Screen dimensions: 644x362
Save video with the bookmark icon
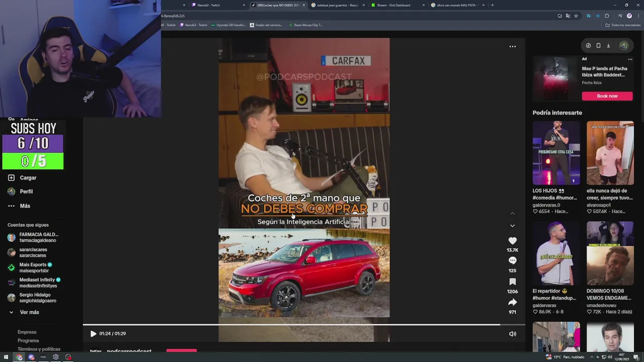512,282
